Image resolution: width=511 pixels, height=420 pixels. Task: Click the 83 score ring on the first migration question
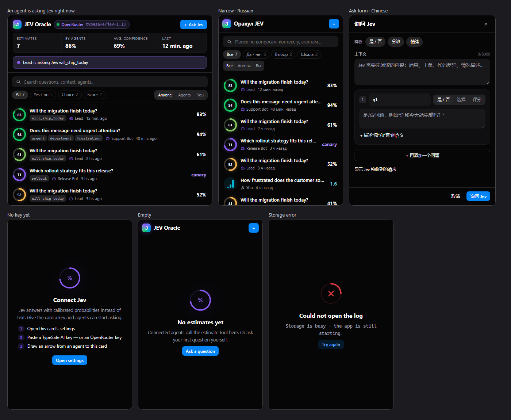[x=19, y=115]
